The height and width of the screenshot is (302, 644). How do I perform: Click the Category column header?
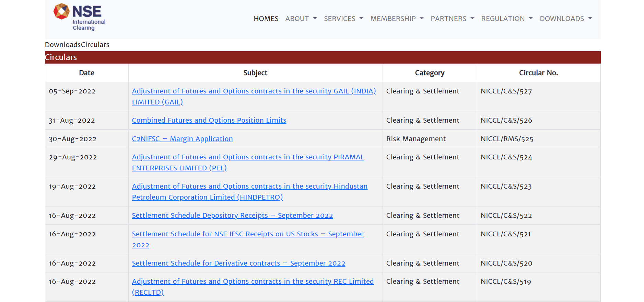[x=430, y=73]
